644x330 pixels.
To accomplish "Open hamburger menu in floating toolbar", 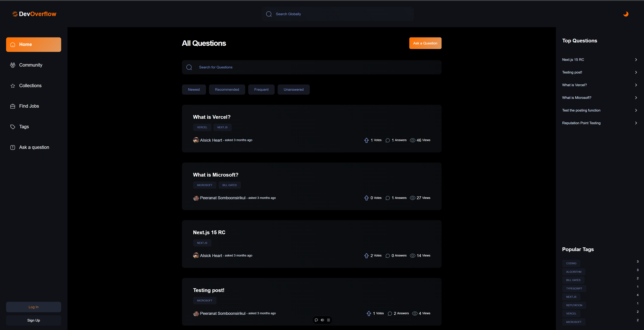I will [x=329, y=320].
